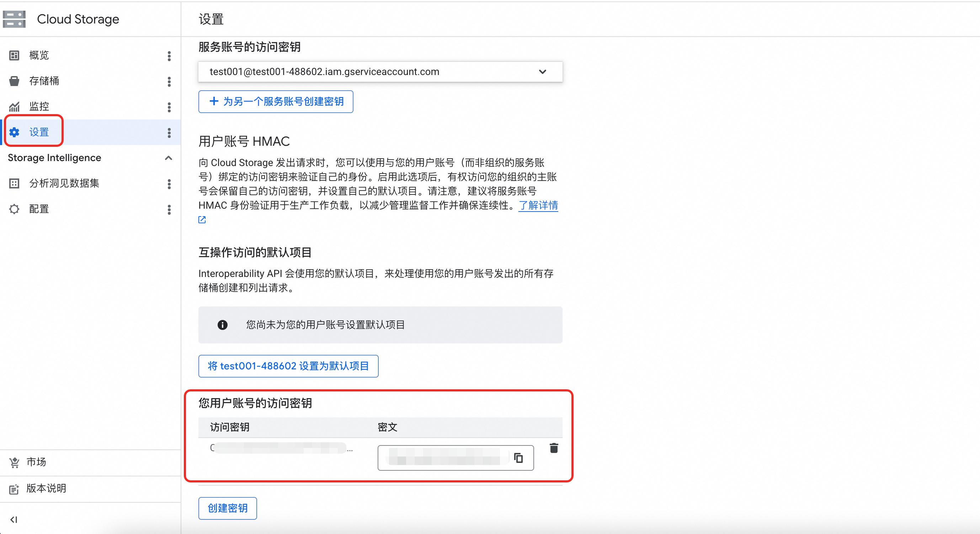Click the 互操作访问的默认项目 heading
980x534 pixels.
tap(255, 252)
